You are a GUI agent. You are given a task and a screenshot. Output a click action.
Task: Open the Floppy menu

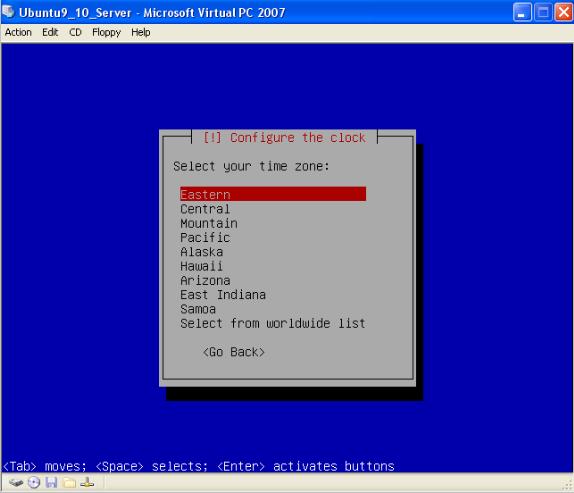click(106, 33)
